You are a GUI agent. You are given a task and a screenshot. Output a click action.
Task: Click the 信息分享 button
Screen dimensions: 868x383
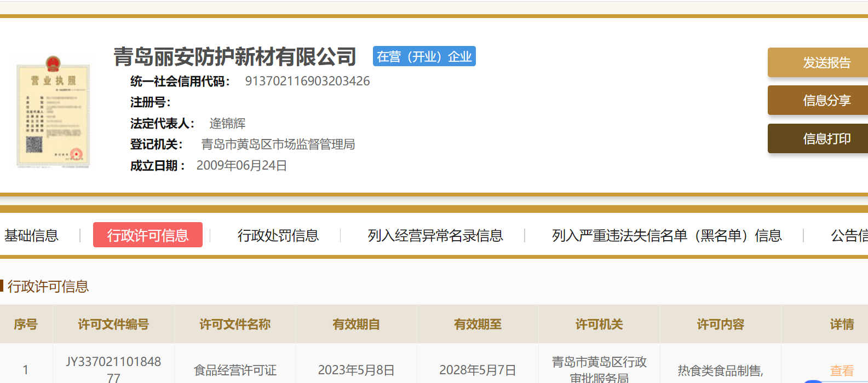pos(818,100)
